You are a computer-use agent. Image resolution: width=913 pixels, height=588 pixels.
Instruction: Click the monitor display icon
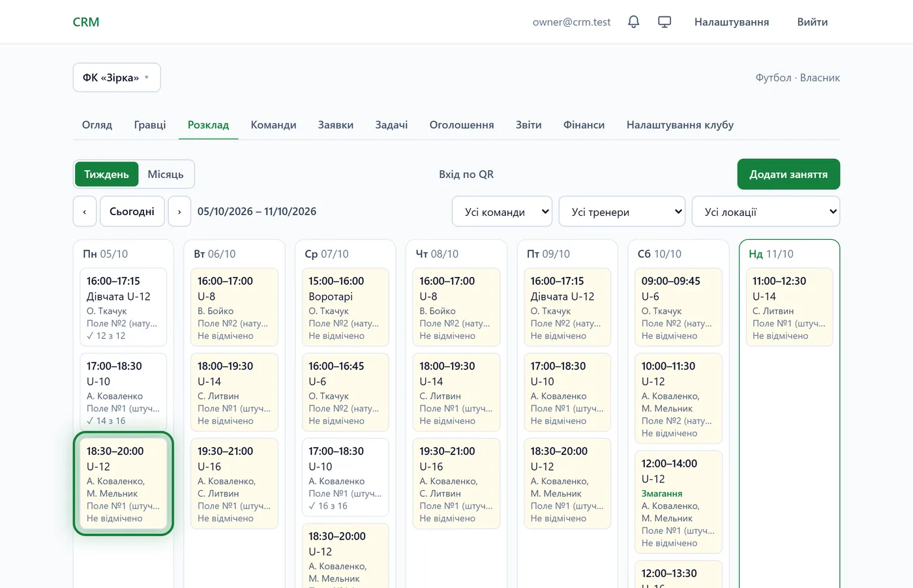coord(665,22)
